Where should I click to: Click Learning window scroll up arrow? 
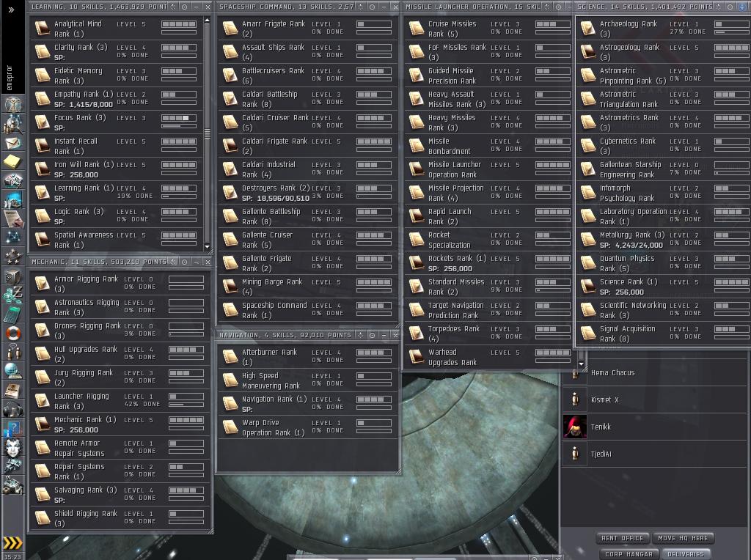pyautogui.click(x=207, y=20)
